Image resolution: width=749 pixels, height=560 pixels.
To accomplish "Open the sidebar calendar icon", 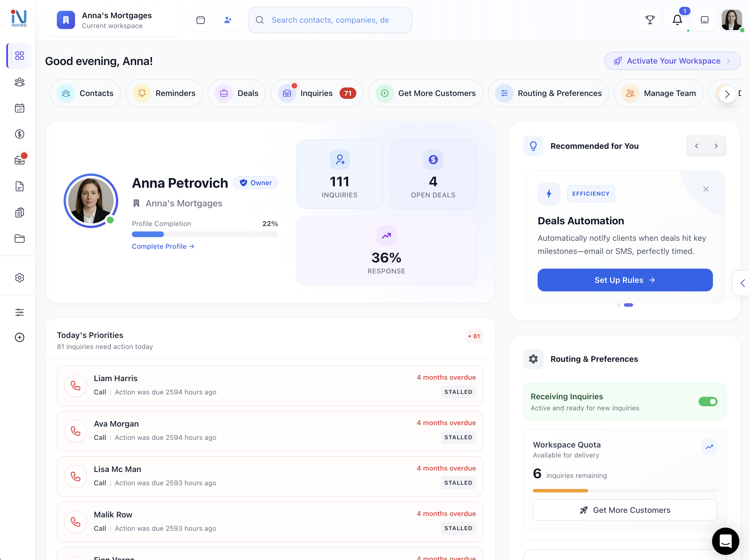I will coord(19,108).
